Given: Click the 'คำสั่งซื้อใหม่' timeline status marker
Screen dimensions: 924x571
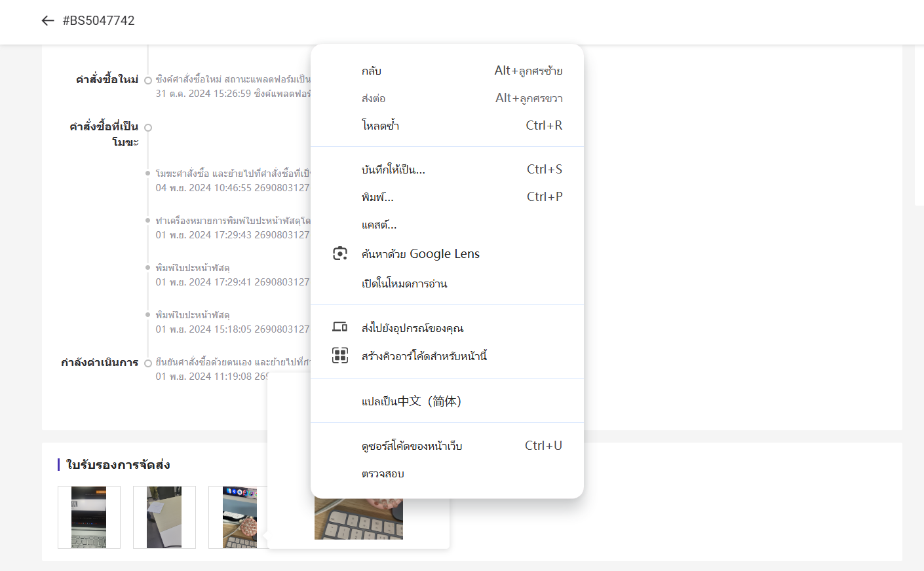Looking at the screenshot, I should point(148,81).
